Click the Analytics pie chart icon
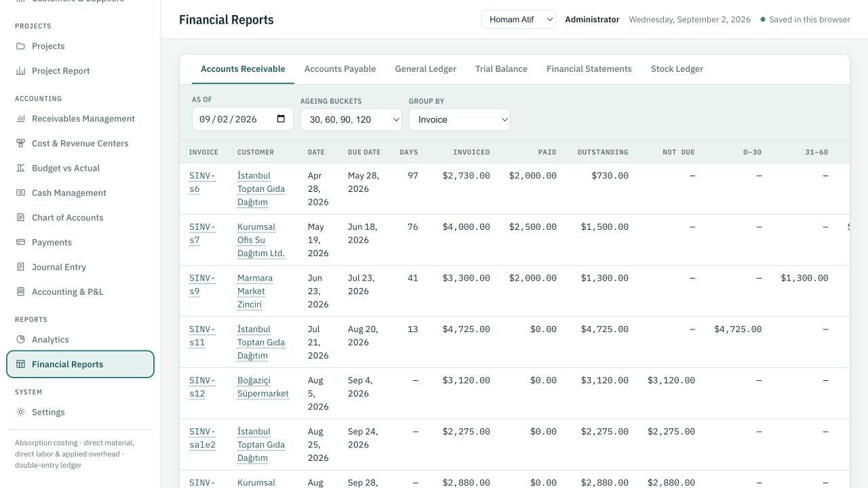The image size is (868, 488). pos(20,340)
